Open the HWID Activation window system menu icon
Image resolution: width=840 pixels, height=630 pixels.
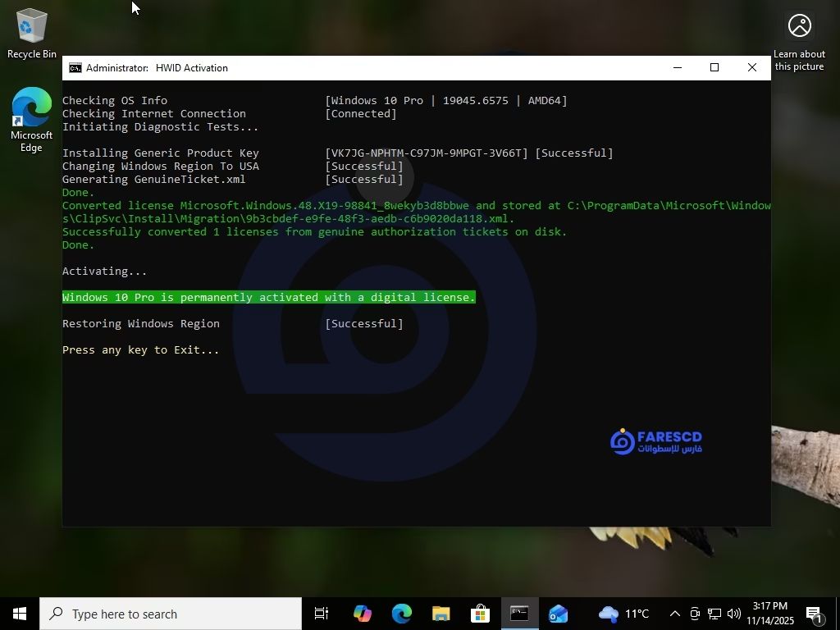[75, 68]
